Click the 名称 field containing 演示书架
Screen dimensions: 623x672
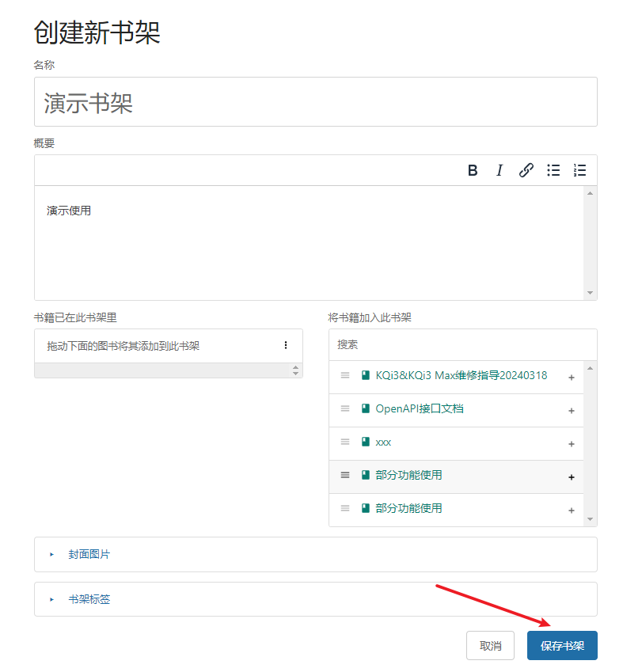click(315, 102)
